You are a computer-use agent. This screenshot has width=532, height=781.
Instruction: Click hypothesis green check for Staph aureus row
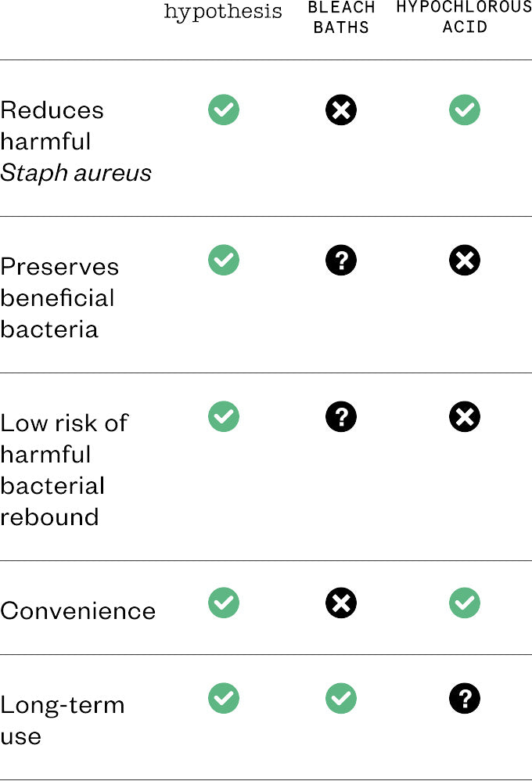pos(224,110)
